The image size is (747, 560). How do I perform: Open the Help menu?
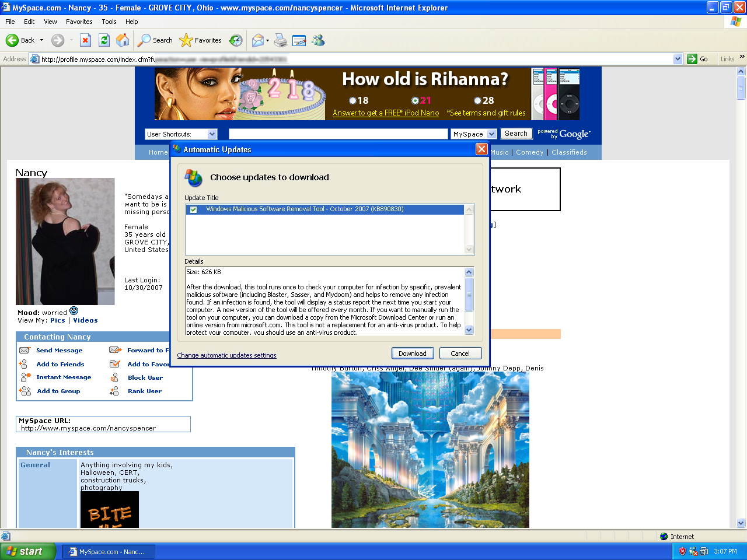pos(132,22)
